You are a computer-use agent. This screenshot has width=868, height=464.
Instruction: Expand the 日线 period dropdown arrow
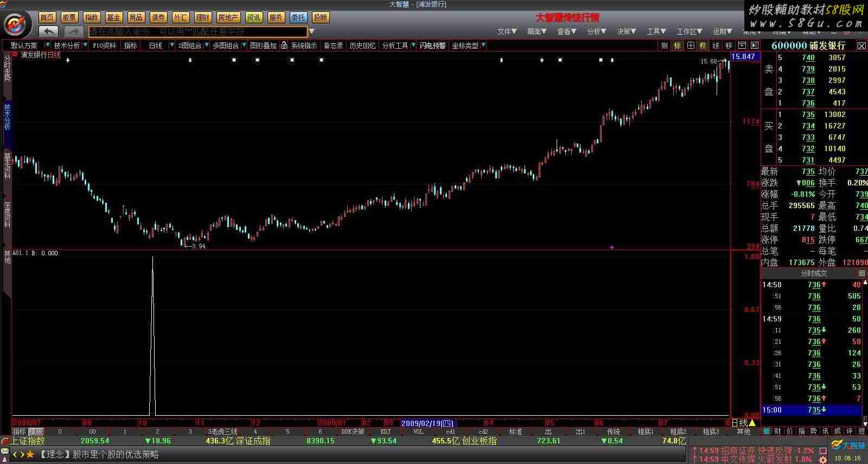(172, 46)
